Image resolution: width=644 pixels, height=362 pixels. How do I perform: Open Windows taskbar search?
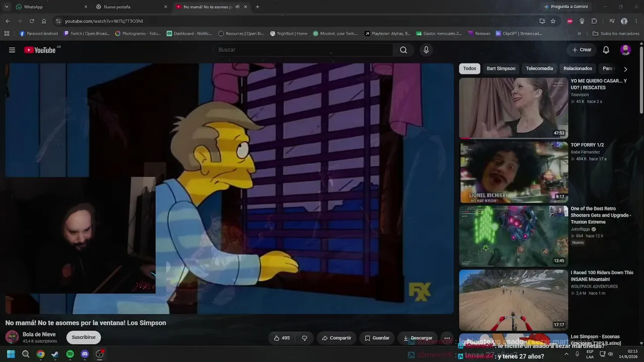click(x=26, y=354)
